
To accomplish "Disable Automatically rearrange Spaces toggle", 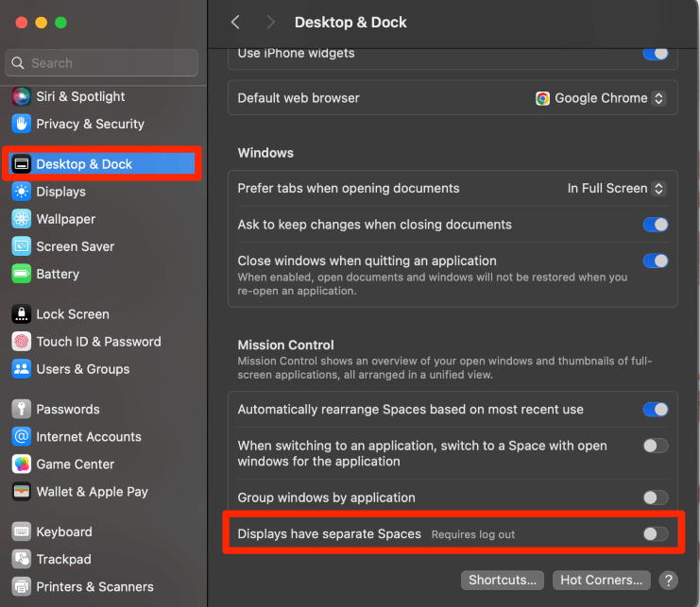I will [x=655, y=410].
